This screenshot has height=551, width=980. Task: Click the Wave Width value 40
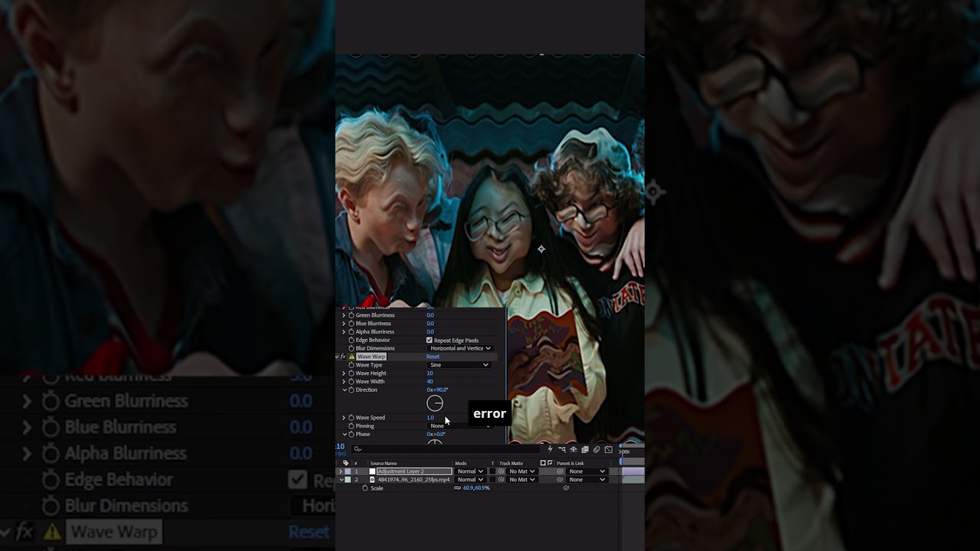click(430, 382)
